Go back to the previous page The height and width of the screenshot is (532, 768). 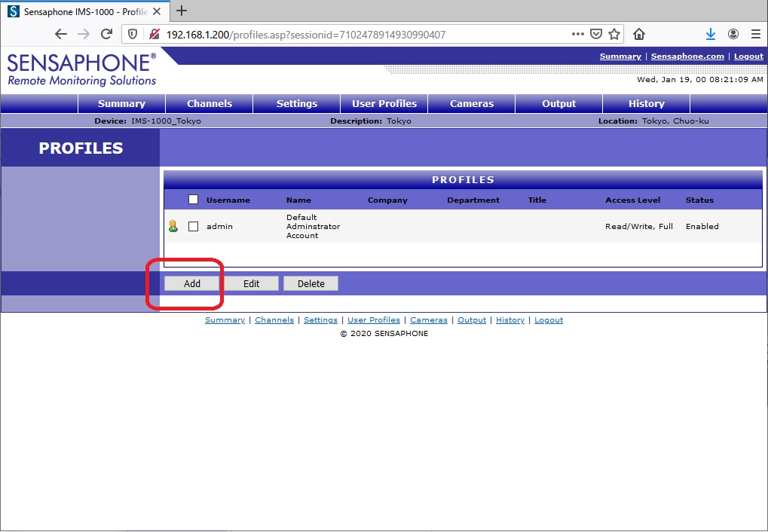61,35
